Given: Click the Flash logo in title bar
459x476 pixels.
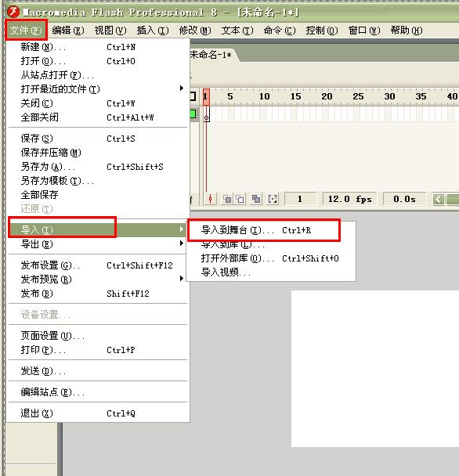Looking at the screenshot, I should tap(13, 12).
